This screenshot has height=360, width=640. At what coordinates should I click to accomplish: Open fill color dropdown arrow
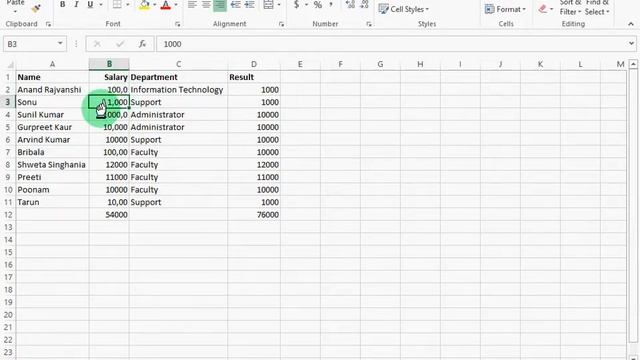[154, 5]
